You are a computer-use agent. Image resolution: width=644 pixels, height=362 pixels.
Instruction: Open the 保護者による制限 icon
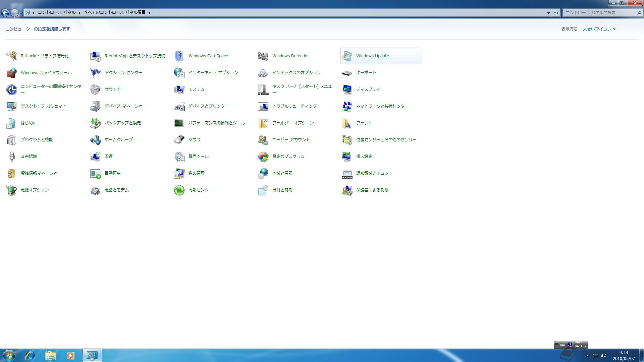click(x=347, y=190)
